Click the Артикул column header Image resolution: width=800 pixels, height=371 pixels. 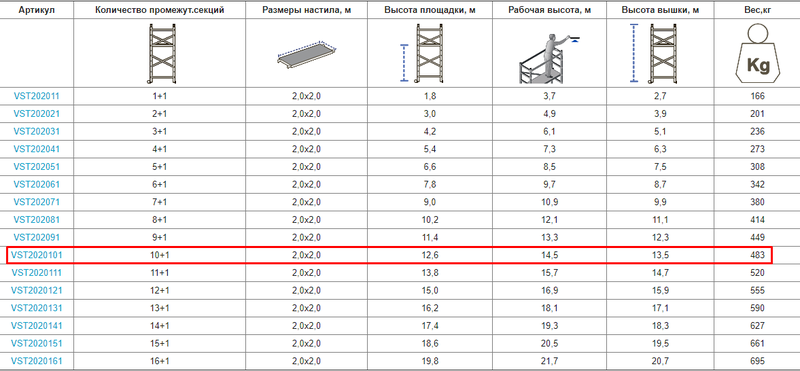click(x=37, y=10)
